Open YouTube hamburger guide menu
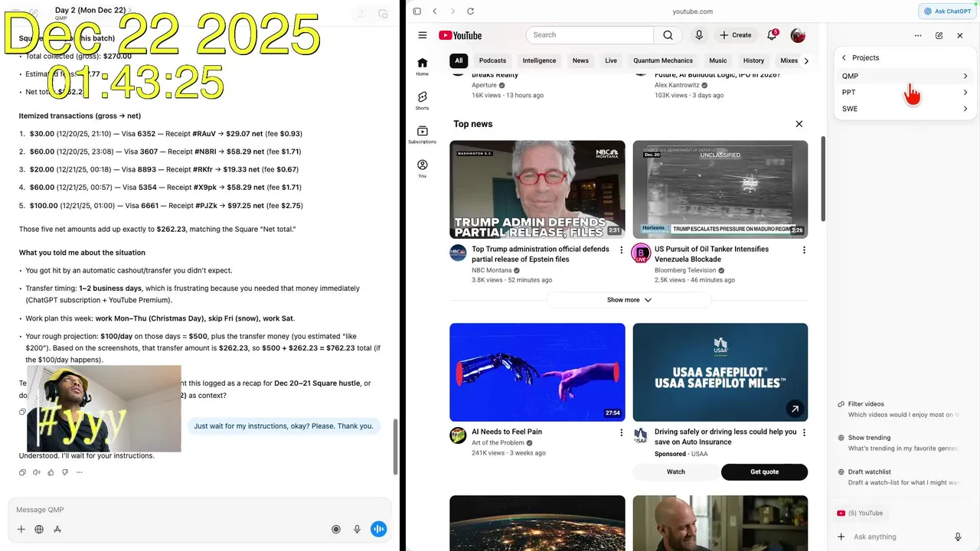This screenshot has width=980, height=551. pyautogui.click(x=422, y=35)
